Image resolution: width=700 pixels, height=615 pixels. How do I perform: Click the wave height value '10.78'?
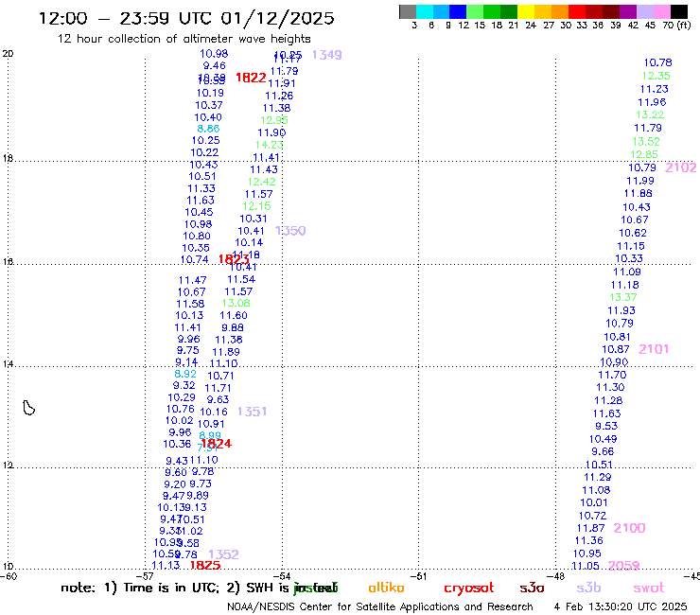(x=657, y=62)
